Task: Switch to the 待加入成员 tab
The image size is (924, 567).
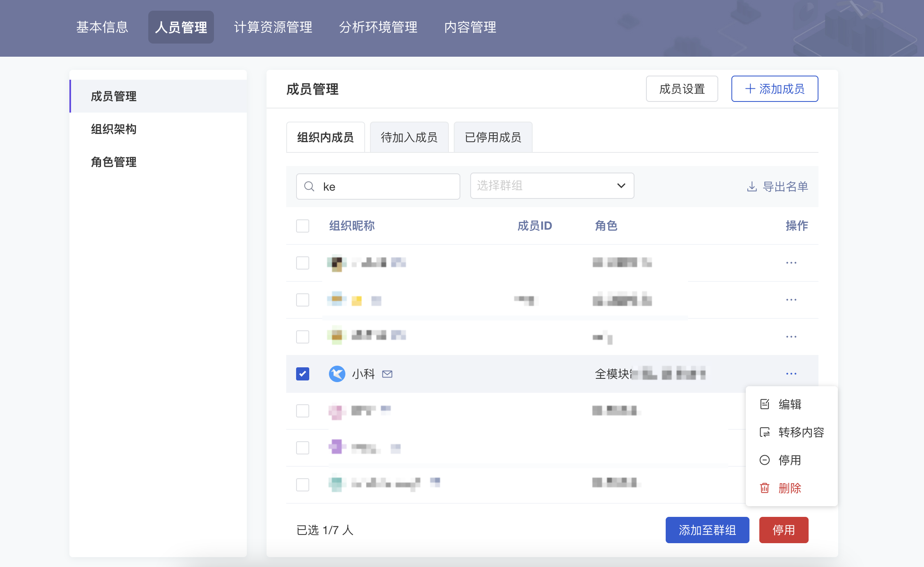Action: point(409,137)
